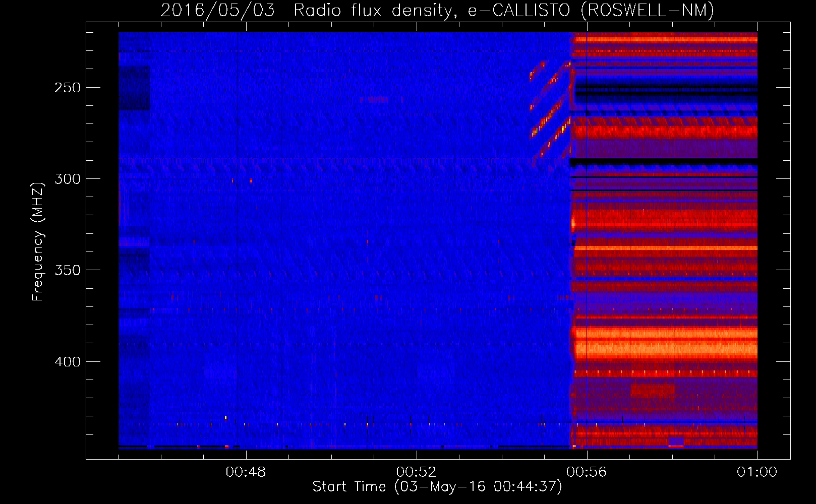Click the 00:52 time tick label
Screen dimensions: 816x504
click(416, 472)
